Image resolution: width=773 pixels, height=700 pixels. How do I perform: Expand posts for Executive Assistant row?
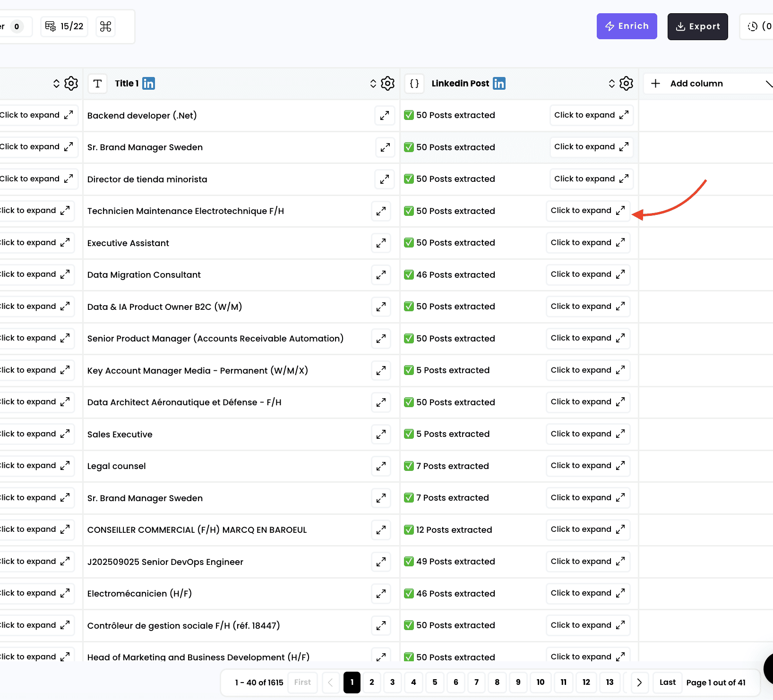pyautogui.click(x=588, y=243)
